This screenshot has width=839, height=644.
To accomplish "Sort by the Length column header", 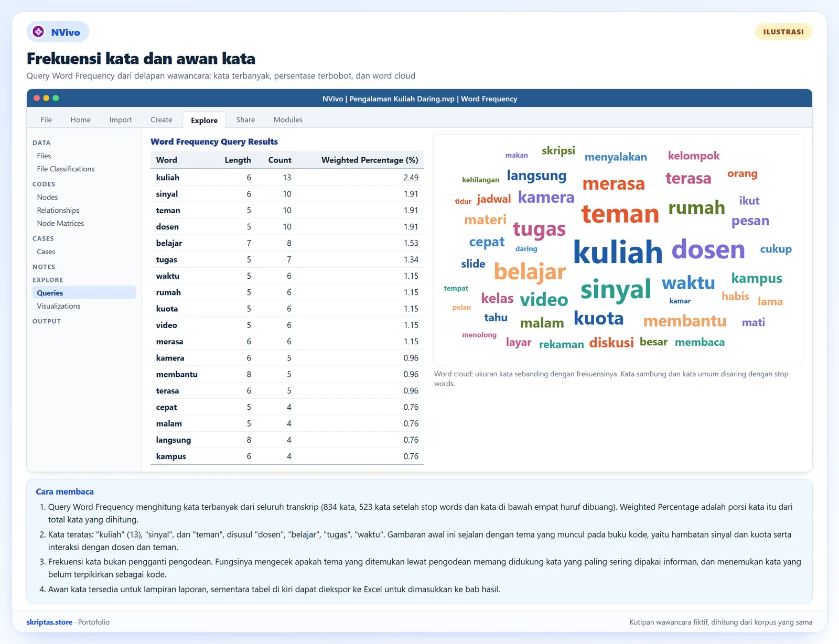I will coord(238,160).
